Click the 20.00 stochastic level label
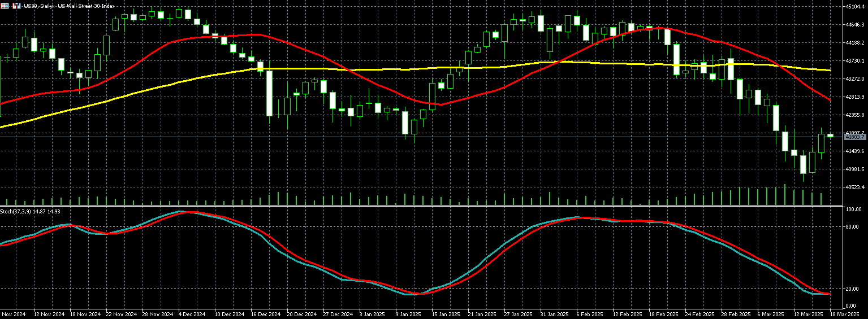Image resolution: width=868 pixels, height=319 pixels. pos(853,289)
